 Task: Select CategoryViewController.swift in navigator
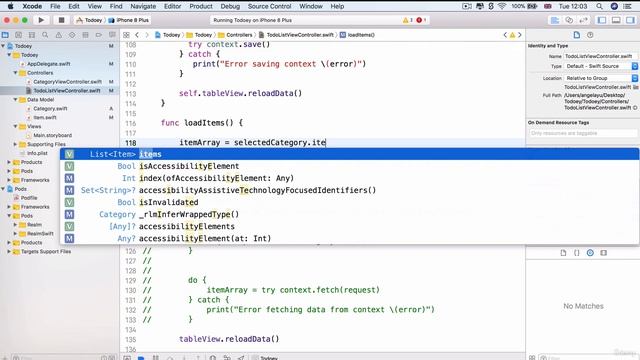[x=67, y=82]
